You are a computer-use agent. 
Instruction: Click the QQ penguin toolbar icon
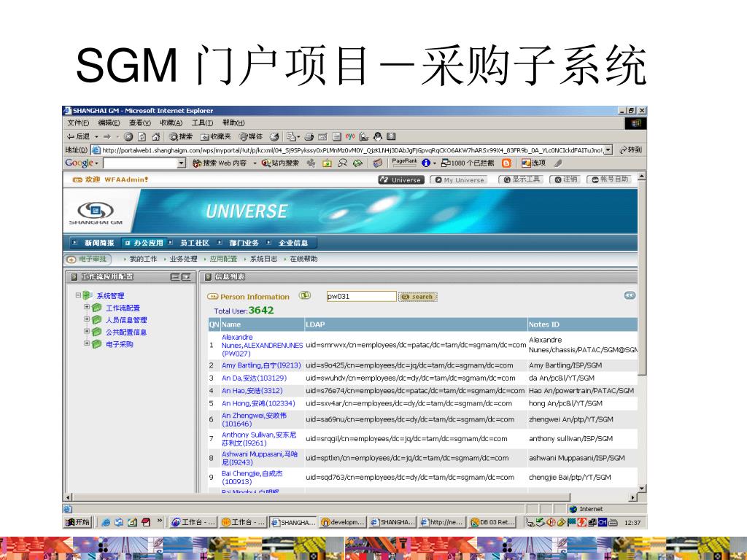pyautogui.click(x=378, y=136)
